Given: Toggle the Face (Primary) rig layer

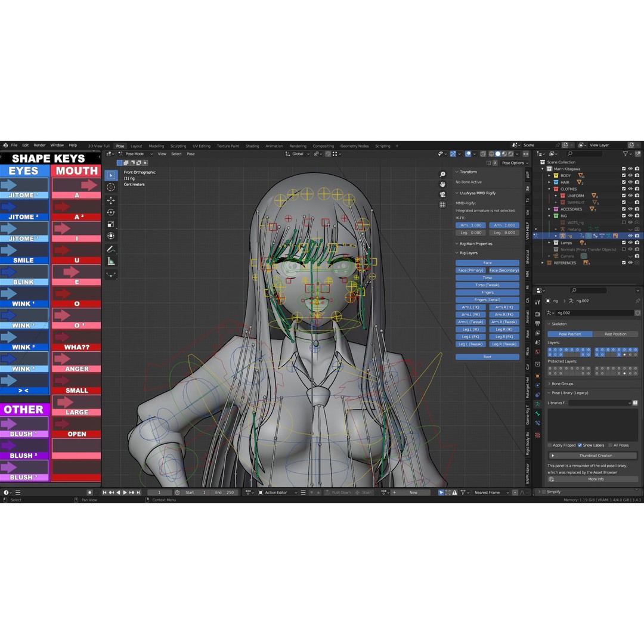Looking at the screenshot, I should 470,270.
